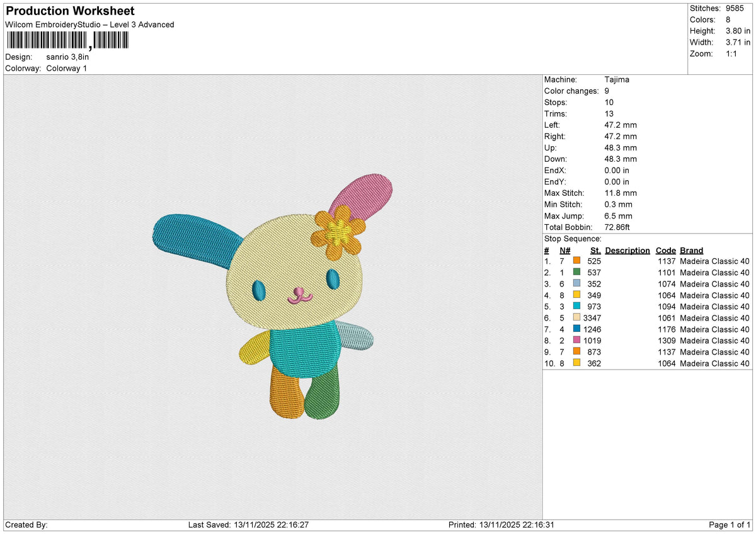Click thread code '1176' in row 7

(x=667, y=329)
